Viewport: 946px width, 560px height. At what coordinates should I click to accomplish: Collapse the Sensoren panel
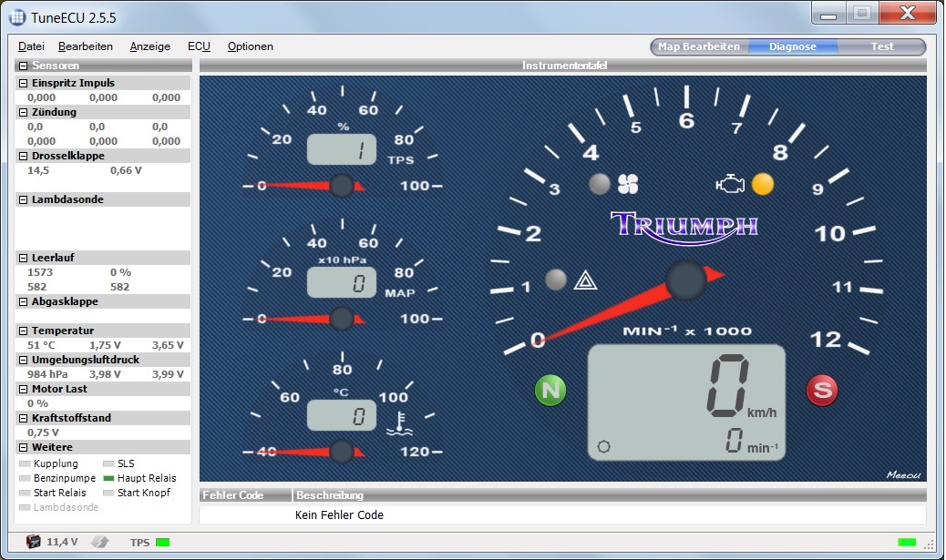coord(23,66)
